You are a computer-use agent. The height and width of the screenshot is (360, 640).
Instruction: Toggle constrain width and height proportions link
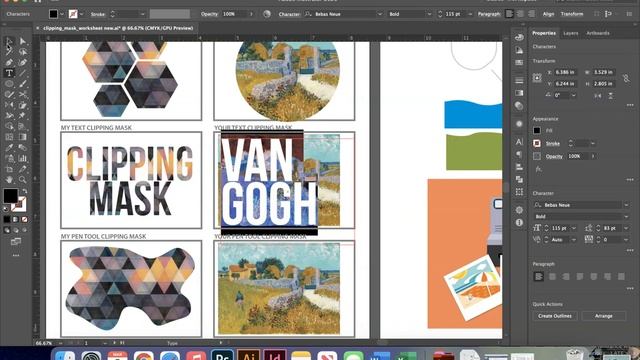point(626,78)
